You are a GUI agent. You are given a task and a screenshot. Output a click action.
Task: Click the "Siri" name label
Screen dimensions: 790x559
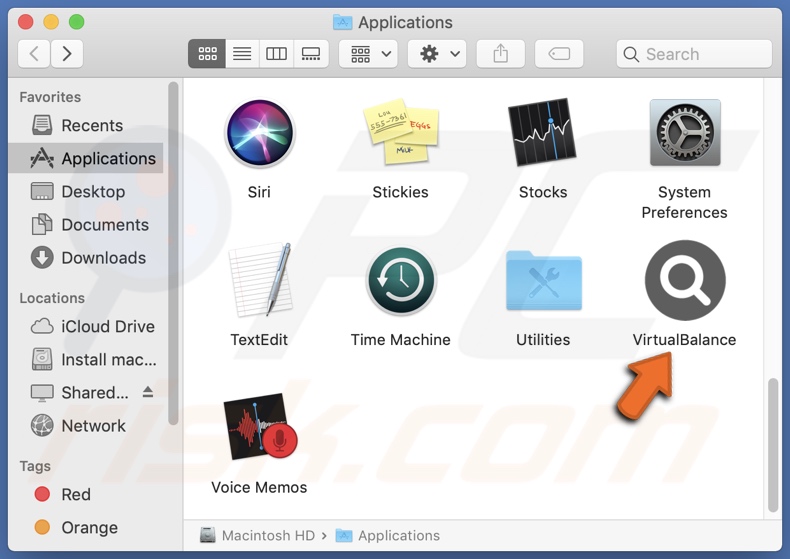click(x=259, y=192)
